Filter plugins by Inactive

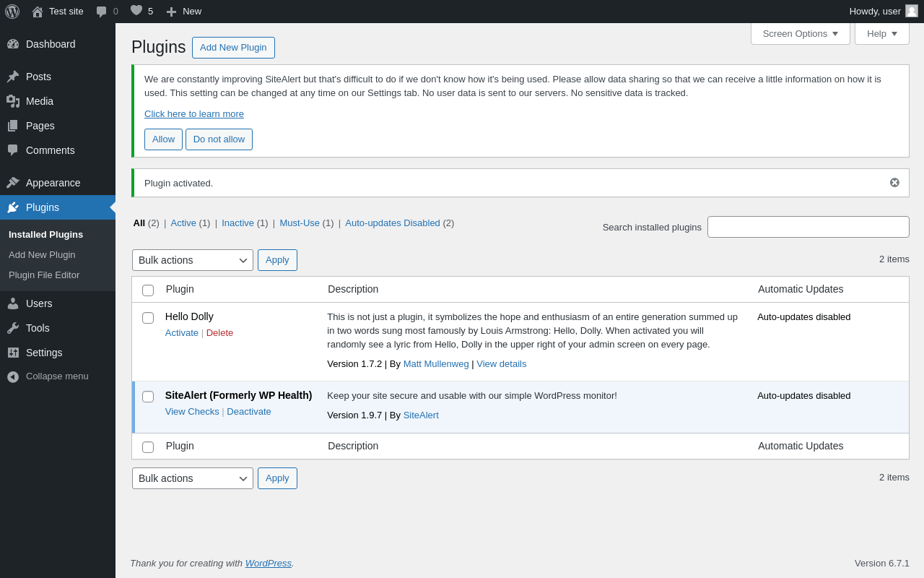237,223
